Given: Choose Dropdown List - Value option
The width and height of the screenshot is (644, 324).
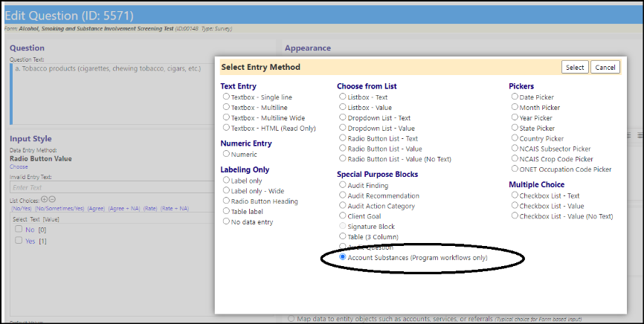Looking at the screenshot, I should click(343, 128).
